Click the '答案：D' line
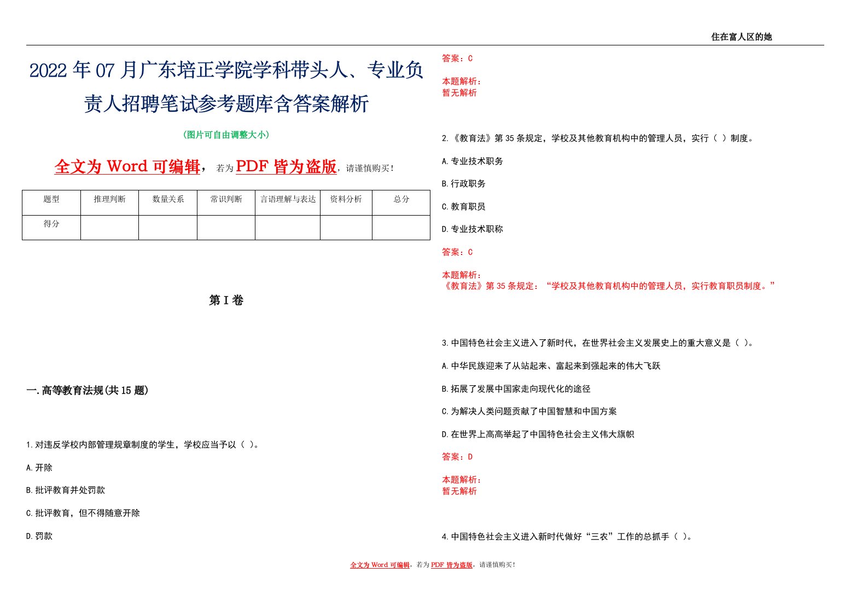868x614 pixels. pos(457,457)
